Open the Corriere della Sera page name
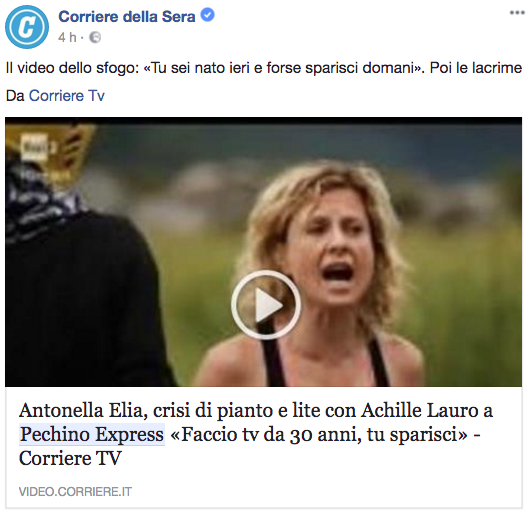532x519 pixels. point(127,16)
